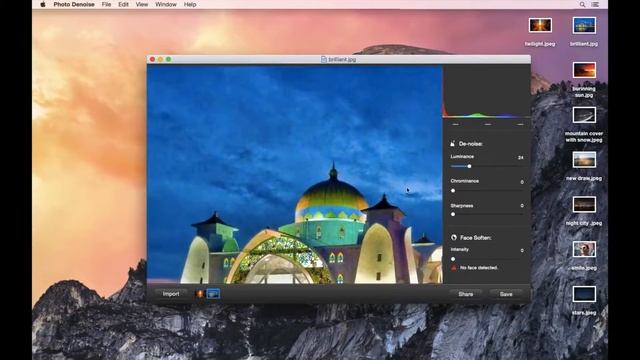Click the Import button
Image resolution: width=640 pixels, height=360 pixels.
point(171,294)
